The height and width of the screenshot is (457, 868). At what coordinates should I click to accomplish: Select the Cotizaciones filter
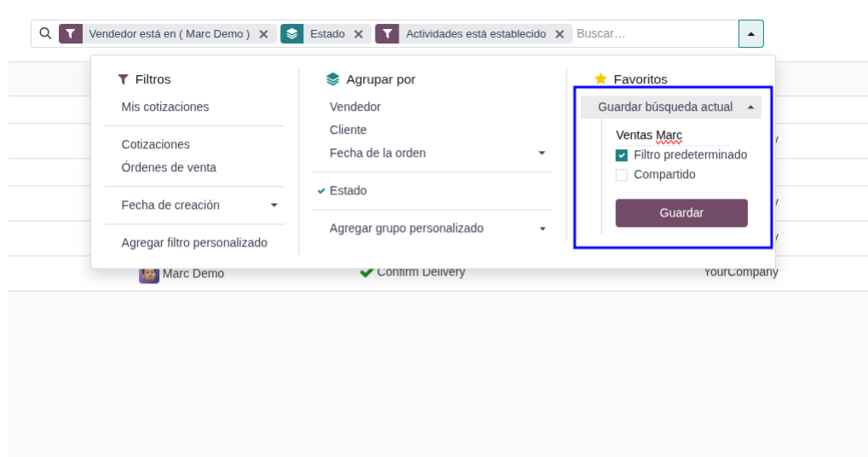coord(156,145)
